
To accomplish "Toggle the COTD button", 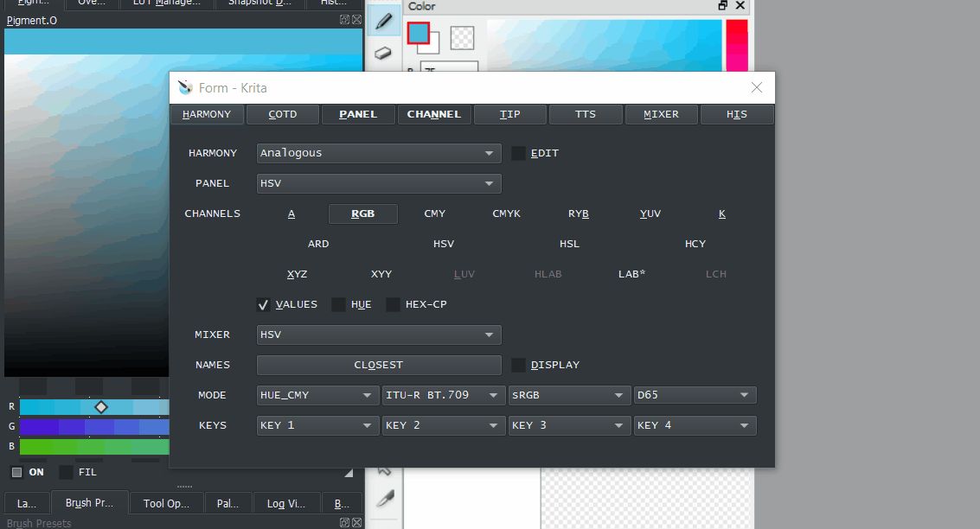I will [283, 114].
